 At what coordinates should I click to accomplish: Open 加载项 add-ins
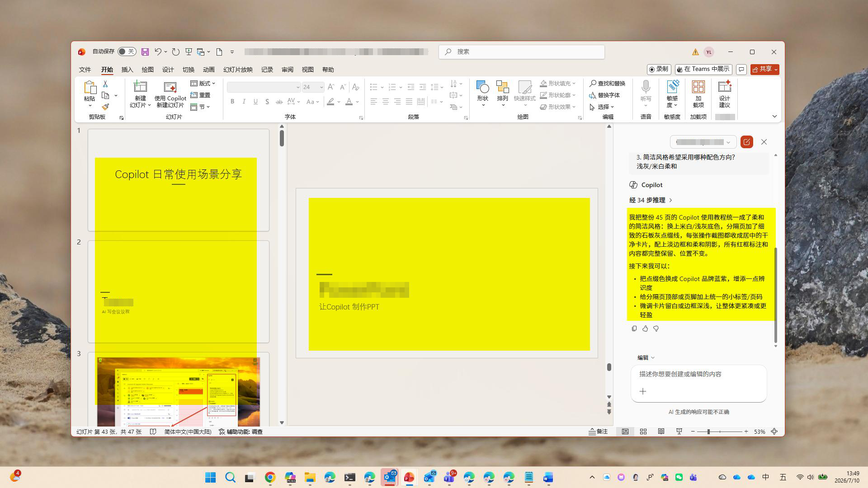pos(698,94)
